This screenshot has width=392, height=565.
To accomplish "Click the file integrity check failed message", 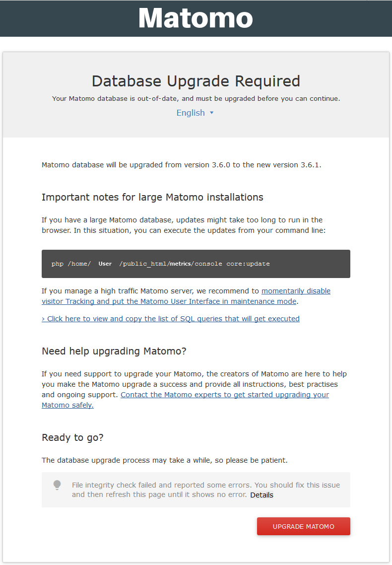I will [206, 485].
